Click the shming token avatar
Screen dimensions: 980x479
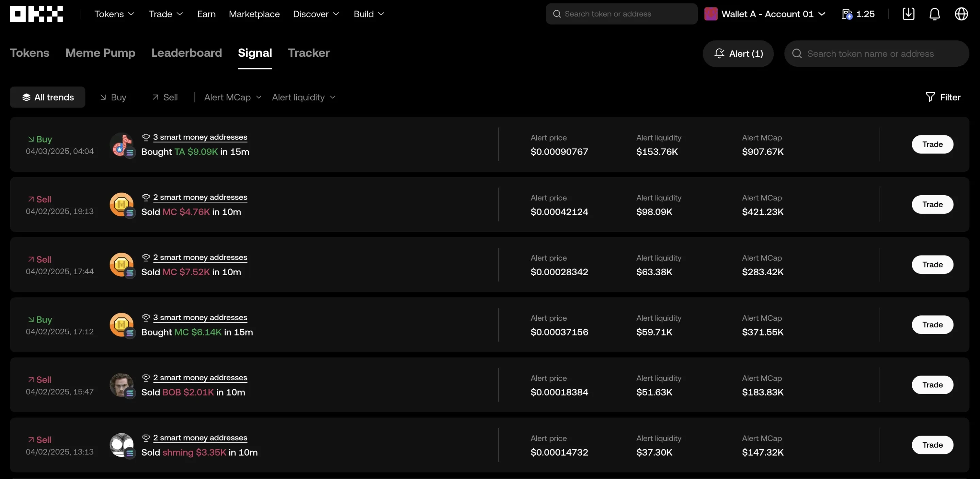pyautogui.click(x=122, y=445)
